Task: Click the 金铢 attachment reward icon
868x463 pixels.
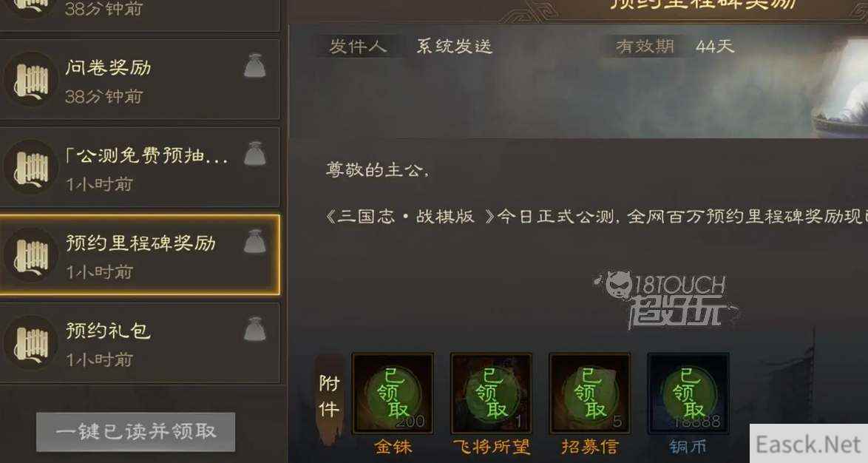Action: click(x=393, y=393)
